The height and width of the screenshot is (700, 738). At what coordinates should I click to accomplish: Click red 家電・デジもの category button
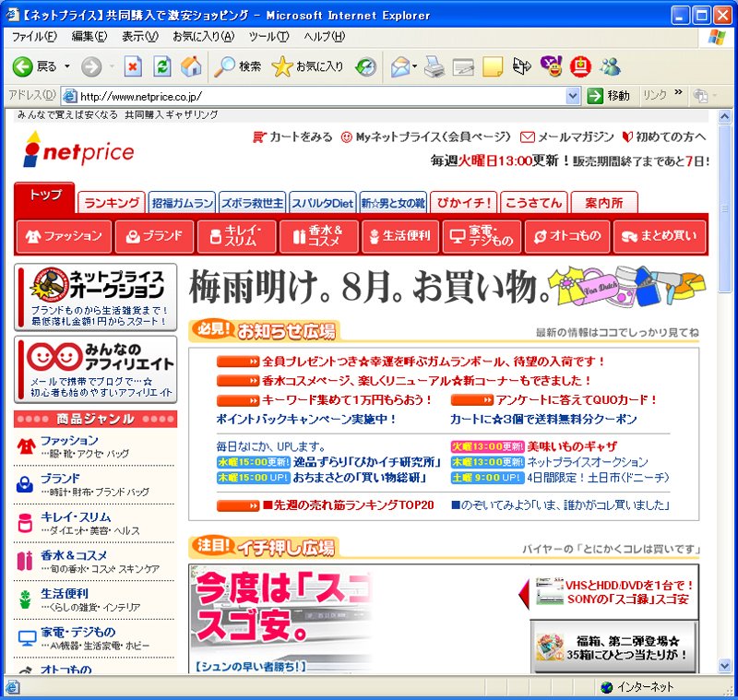pyautogui.click(x=482, y=236)
